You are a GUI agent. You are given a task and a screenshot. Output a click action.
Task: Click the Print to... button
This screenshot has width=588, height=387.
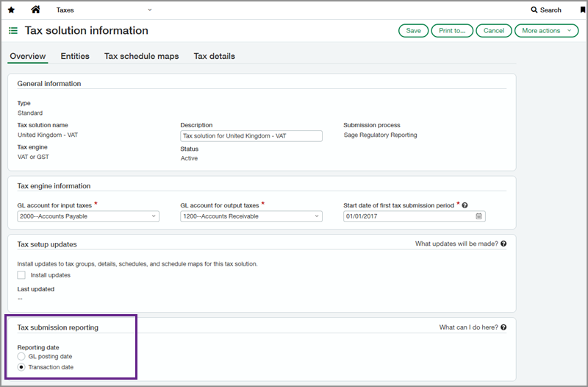tap(452, 31)
